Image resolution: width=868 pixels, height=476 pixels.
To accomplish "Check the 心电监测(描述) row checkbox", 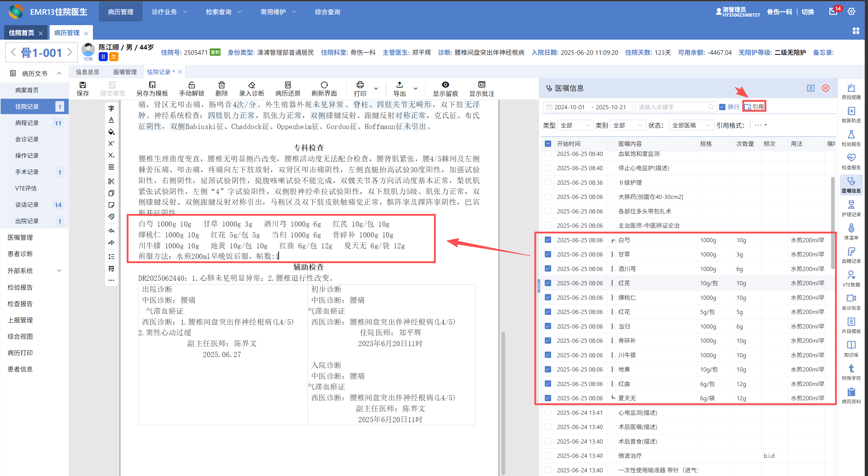I will tap(548, 412).
